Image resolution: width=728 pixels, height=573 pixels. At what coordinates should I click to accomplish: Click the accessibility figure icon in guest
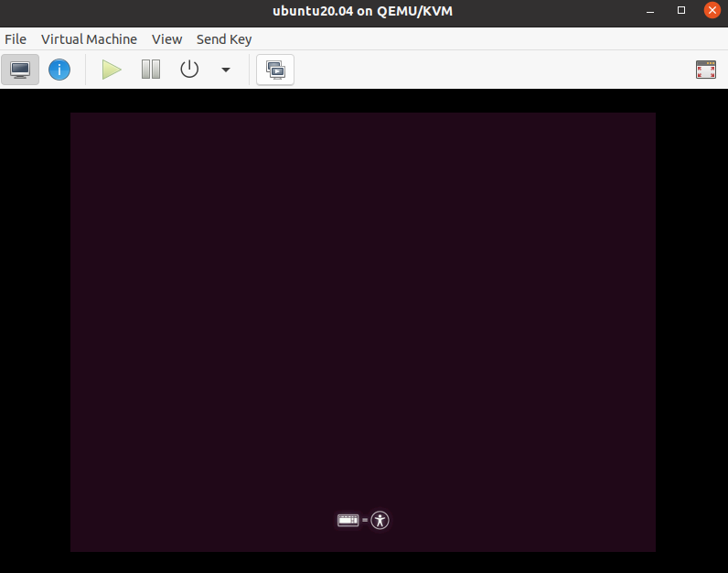[x=380, y=520]
